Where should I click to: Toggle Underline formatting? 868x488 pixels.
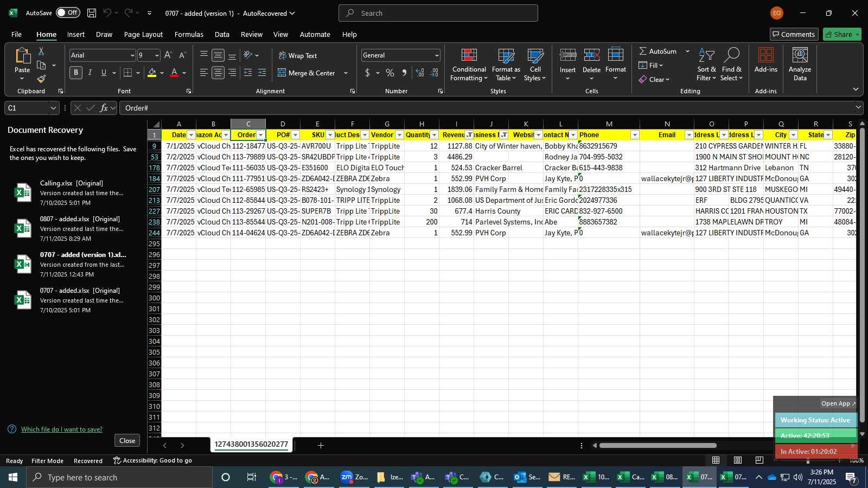point(104,73)
